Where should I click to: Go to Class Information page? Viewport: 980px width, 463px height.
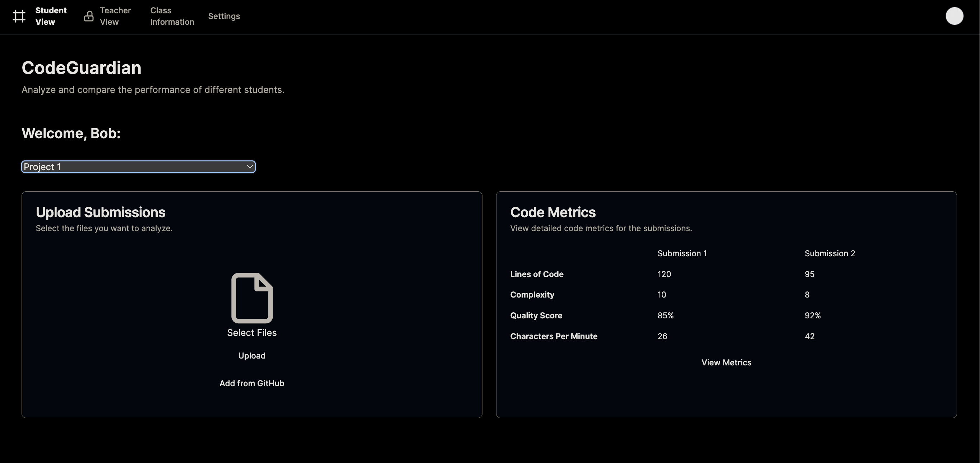172,17
